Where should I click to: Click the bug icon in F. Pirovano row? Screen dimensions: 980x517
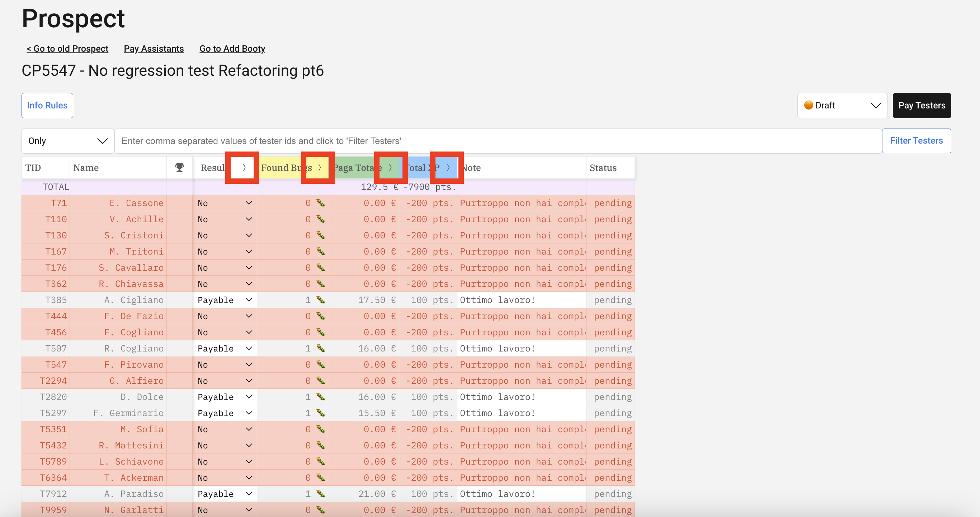[x=321, y=364]
